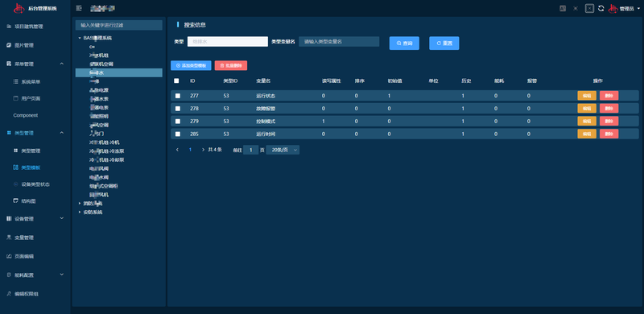Focus the tree keyword filter input

coord(119,25)
